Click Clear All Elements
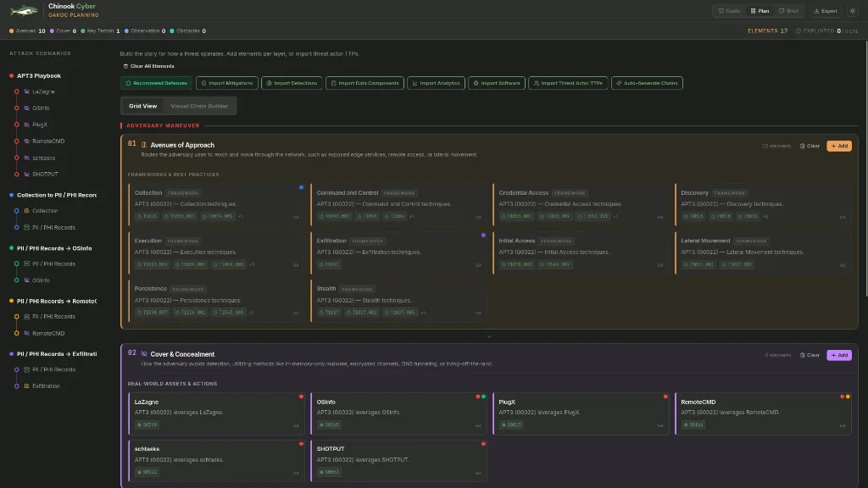The image size is (868, 488). (x=148, y=66)
